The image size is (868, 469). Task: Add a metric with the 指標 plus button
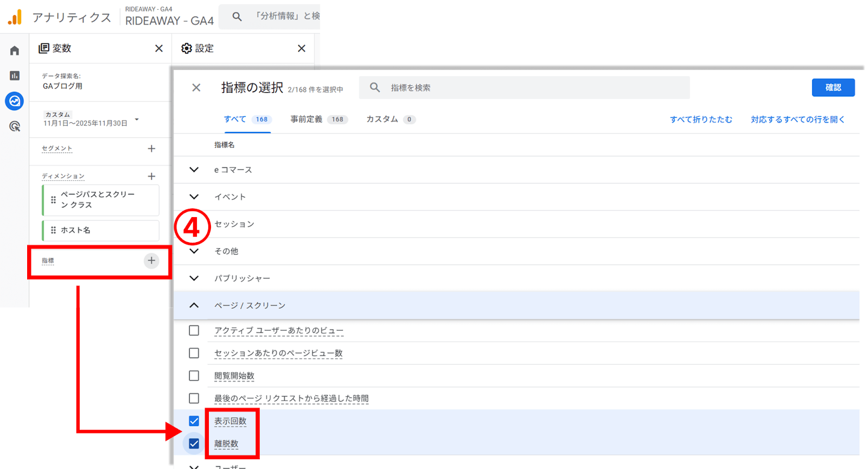tap(151, 261)
